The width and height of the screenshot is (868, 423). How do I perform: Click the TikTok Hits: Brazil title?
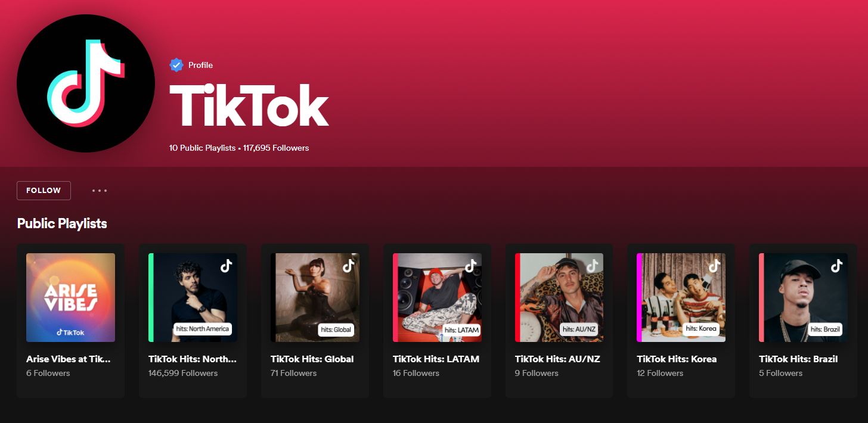(x=798, y=359)
